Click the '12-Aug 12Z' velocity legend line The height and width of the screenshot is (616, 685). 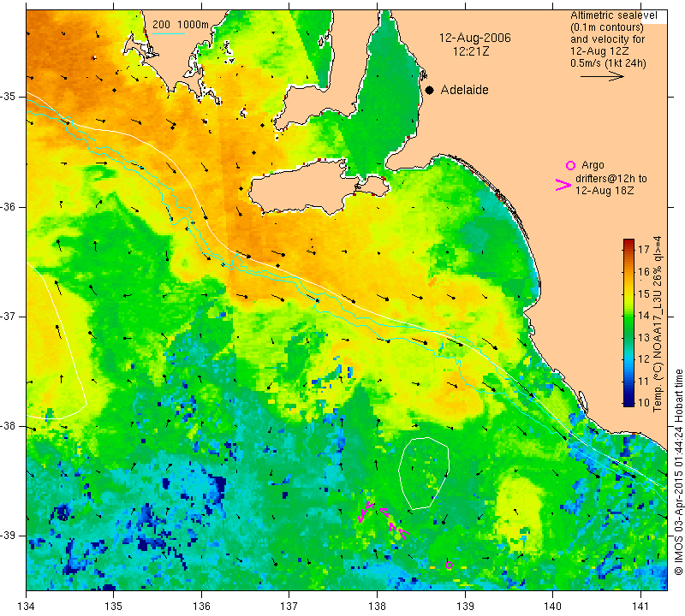tap(599, 51)
